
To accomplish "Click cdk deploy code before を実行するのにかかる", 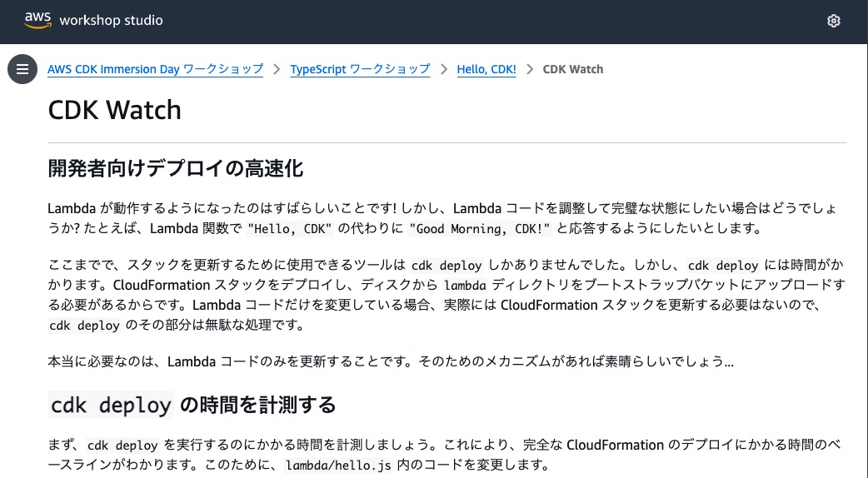I will pyautogui.click(x=123, y=446).
